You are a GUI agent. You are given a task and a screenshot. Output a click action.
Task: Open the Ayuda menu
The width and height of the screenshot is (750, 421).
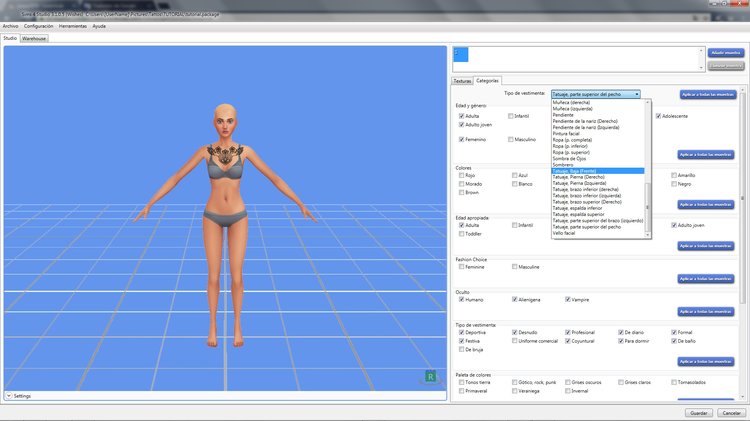click(x=99, y=26)
